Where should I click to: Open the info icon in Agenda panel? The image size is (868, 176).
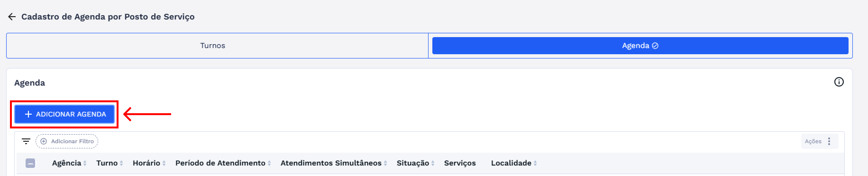pyautogui.click(x=839, y=82)
